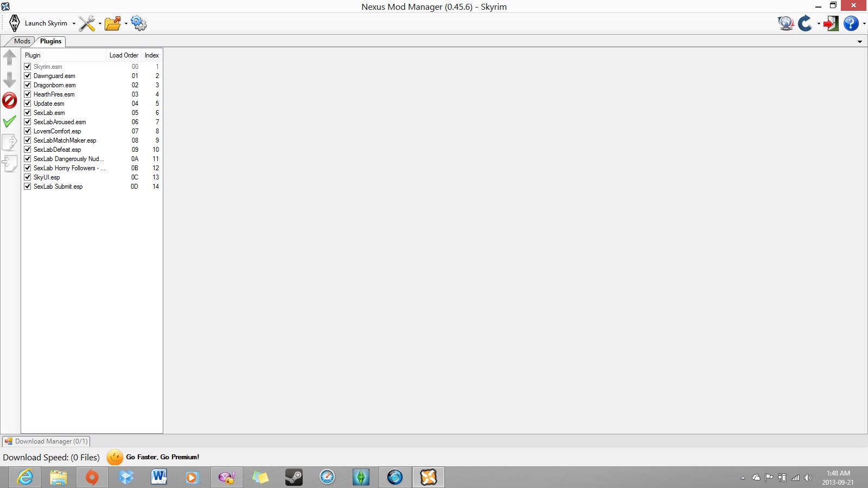
Task: Toggle the Update.esm checkbox
Action: coord(28,104)
